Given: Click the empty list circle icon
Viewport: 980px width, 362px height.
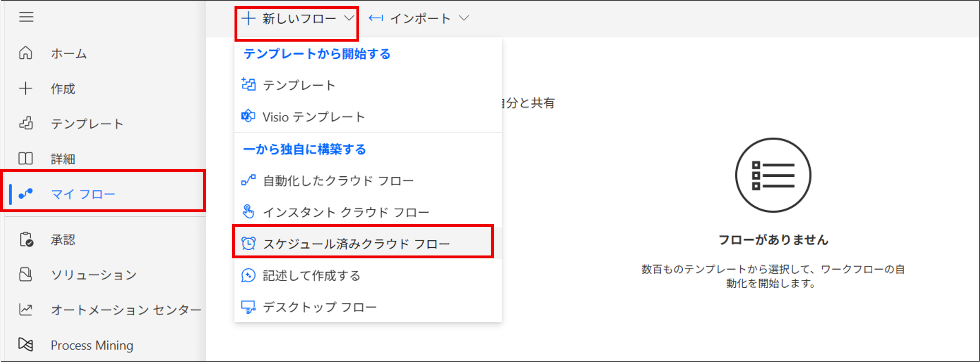Looking at the screenshot, I should click(x=773, y=175).
